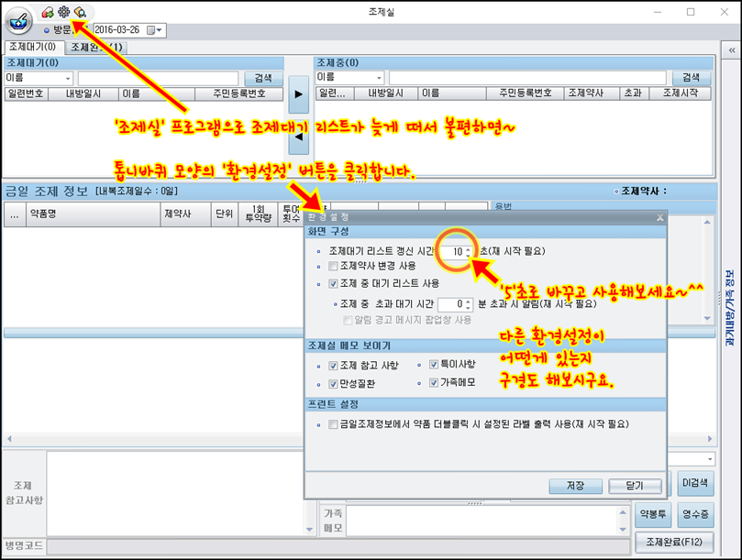Click the gear-shaped 환경설정 icon
Viewport: 742px width, 560px height.
click(63, 12)
